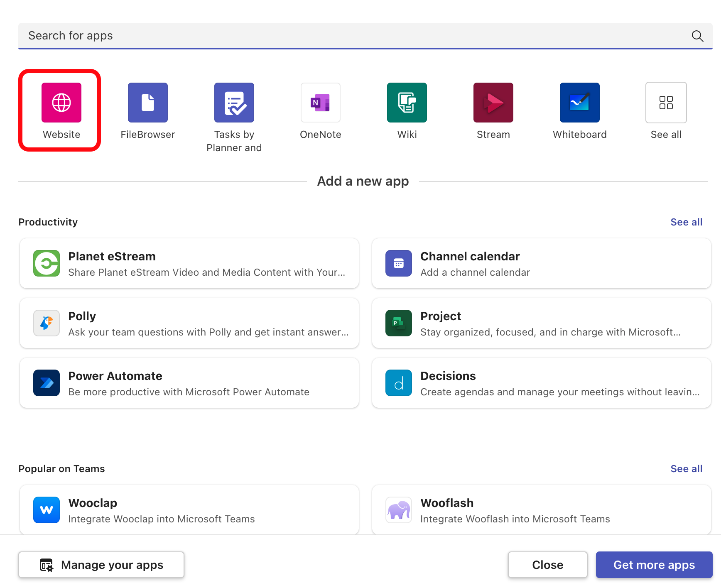The width and height of the screenshot is (721, 588).
Task: Type in the Search for apps field
Action: coord(332,36)
